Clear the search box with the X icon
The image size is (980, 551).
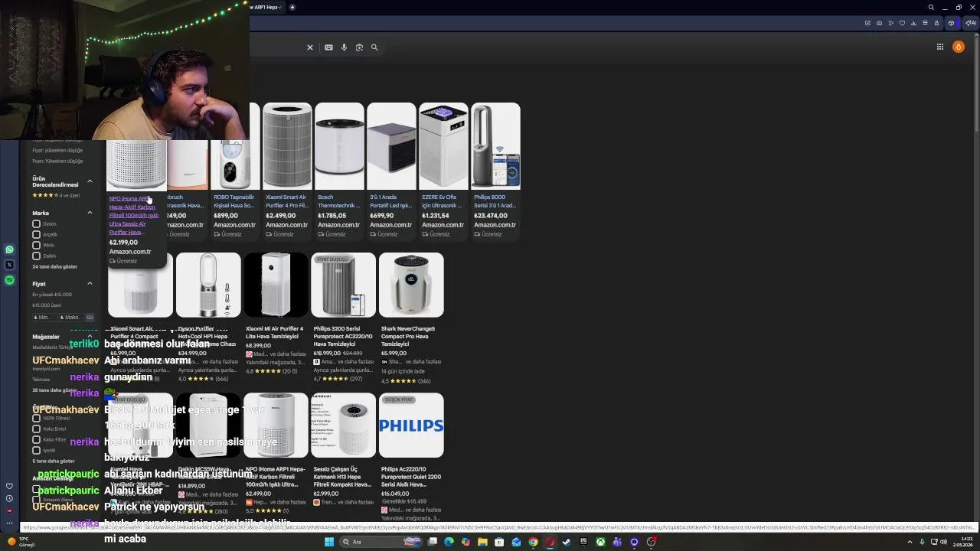(310, 47)
